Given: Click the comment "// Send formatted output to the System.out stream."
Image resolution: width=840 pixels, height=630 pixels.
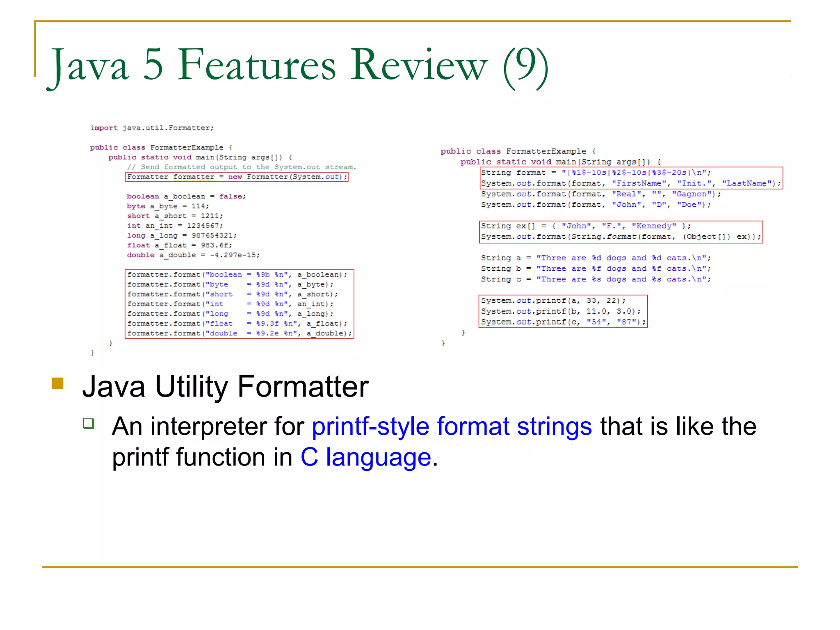Looking at the screenshot, I should [242, 167].
